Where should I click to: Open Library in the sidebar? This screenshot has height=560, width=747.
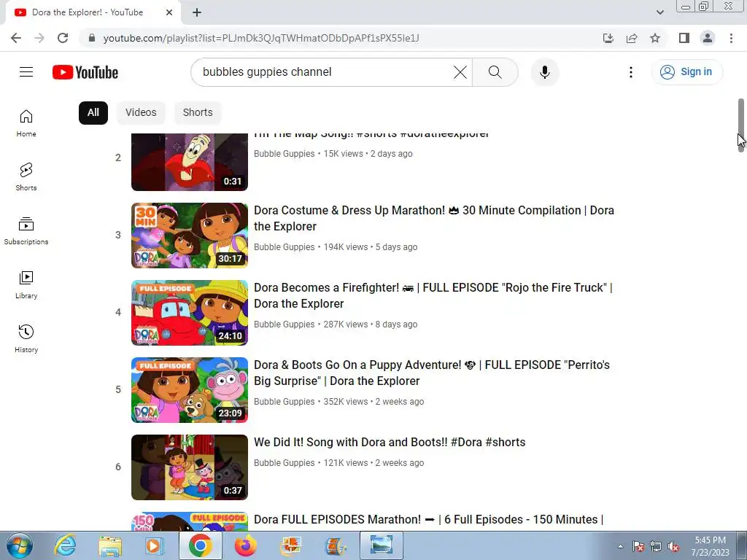click(x=26, y=285)
